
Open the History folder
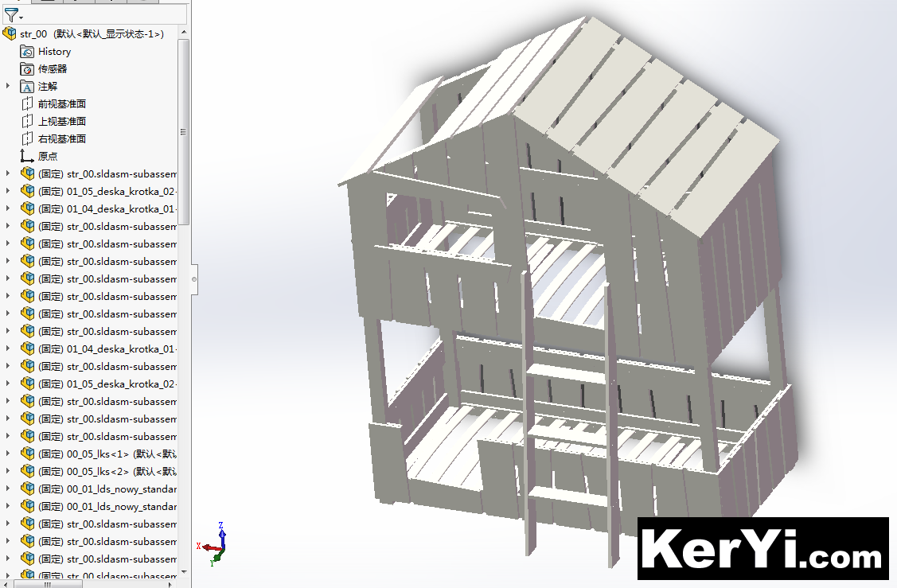(53, 51)
